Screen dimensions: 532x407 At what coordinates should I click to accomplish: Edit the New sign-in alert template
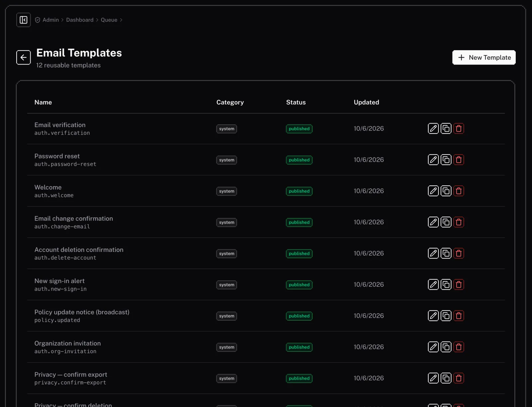[433, 285]
